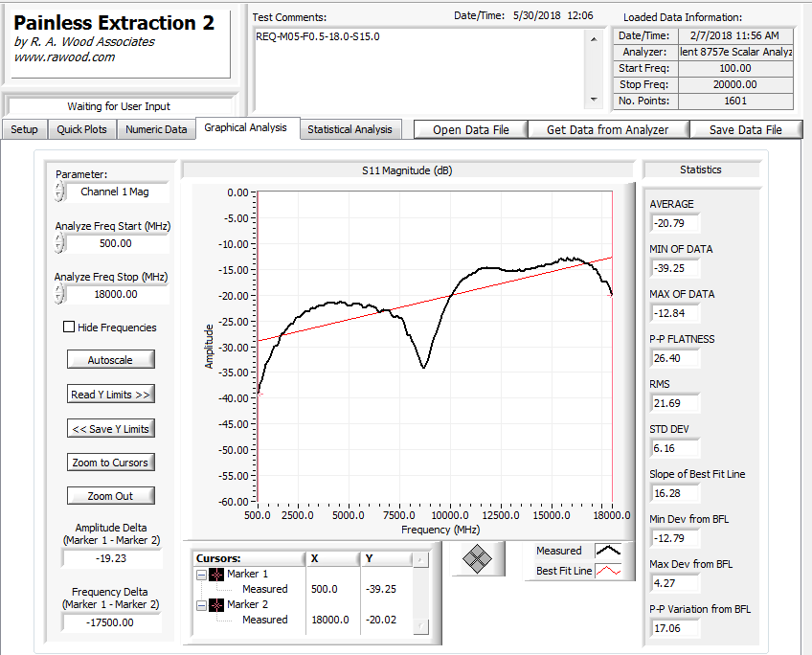The width and height of the screenshot is (812, 655).
Task: Click the loaded data Date/Time value
Action: 735,35
